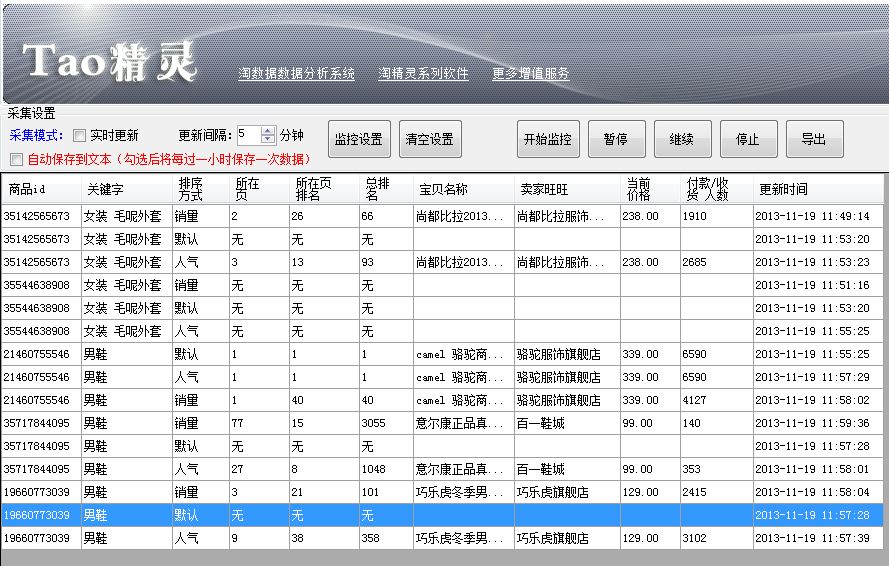Export data with 导出 button
Screen dimensions: 889x566
click(814, 140)
